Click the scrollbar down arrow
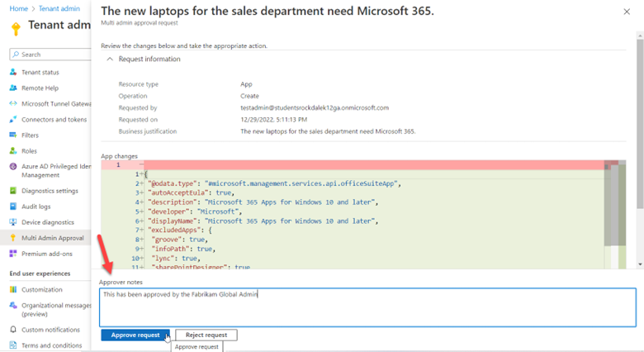 pos(640,264)
